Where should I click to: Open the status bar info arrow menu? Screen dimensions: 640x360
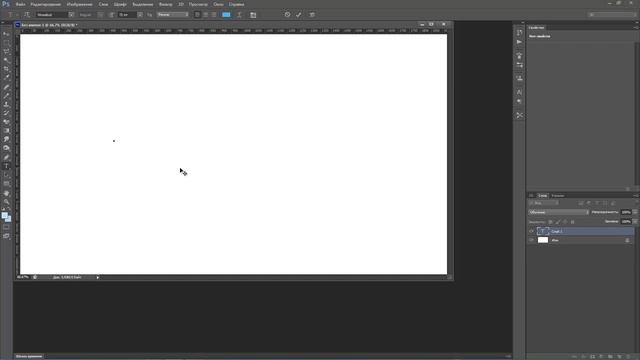[x=98, y=278]
